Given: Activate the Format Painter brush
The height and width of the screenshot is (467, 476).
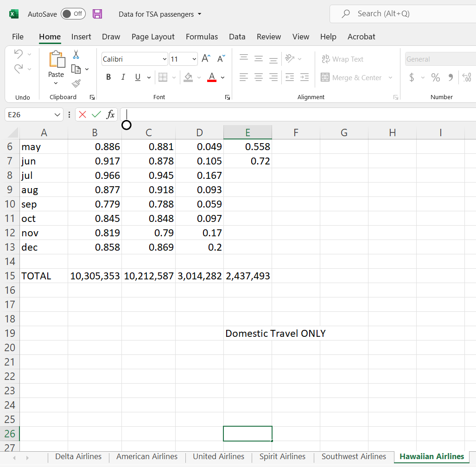Looking at the screenshot, I should [76, 83].
